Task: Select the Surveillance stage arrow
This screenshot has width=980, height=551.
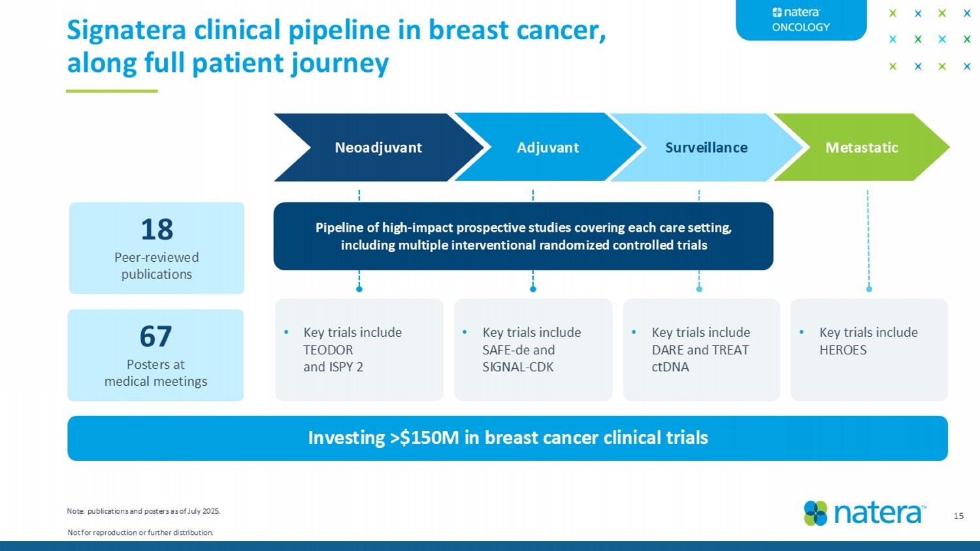Action: point(706,148)
